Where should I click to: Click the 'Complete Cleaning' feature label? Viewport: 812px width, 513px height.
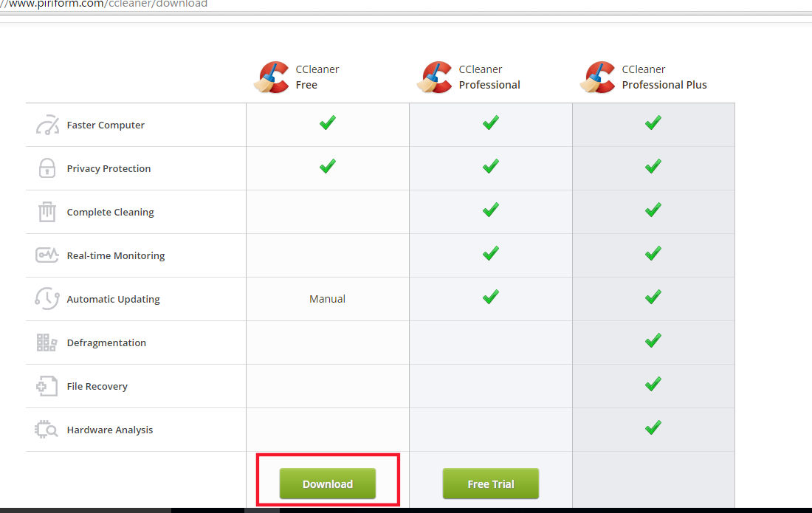pyautogui.click(x=110, y=212)
